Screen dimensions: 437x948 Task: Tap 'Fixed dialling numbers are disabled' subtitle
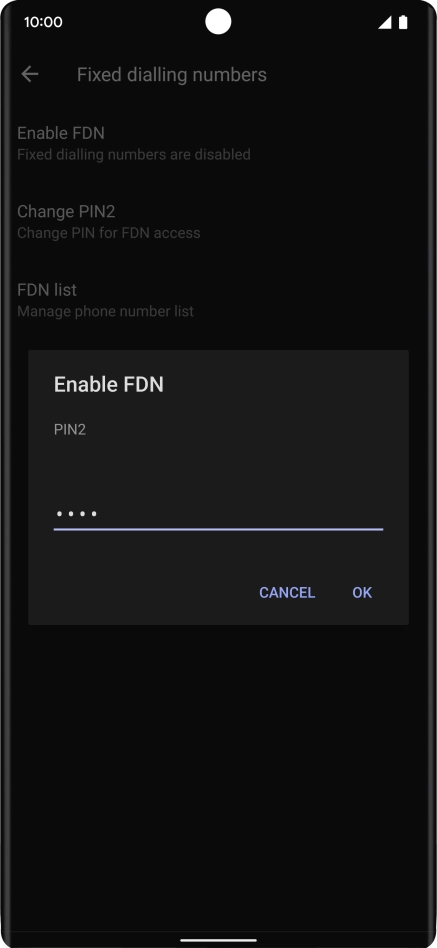(134, 154)
